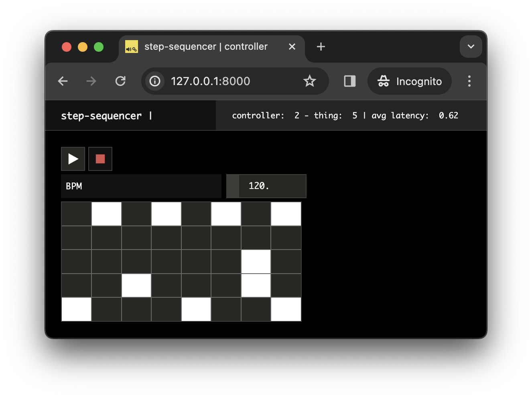Click the address bar URL 127.0.0.1:8000
532x398 pixels.
[x=210, y=81]
